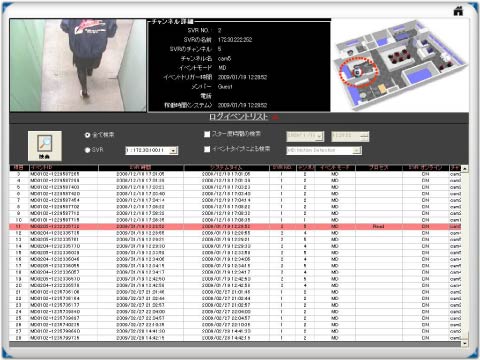
Task: Open the camera snapshot of walking person
Action: click(x=78, y=65)
